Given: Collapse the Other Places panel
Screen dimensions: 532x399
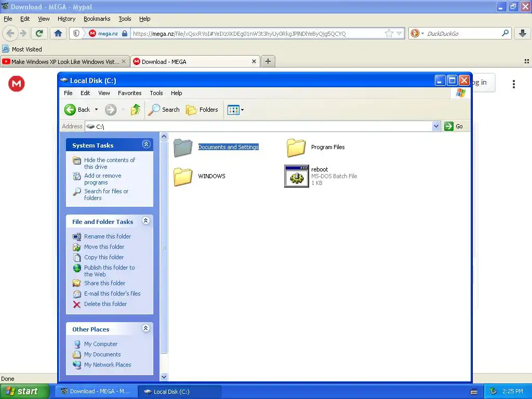Looking at the screenshot, I should [x=146, y=328].
